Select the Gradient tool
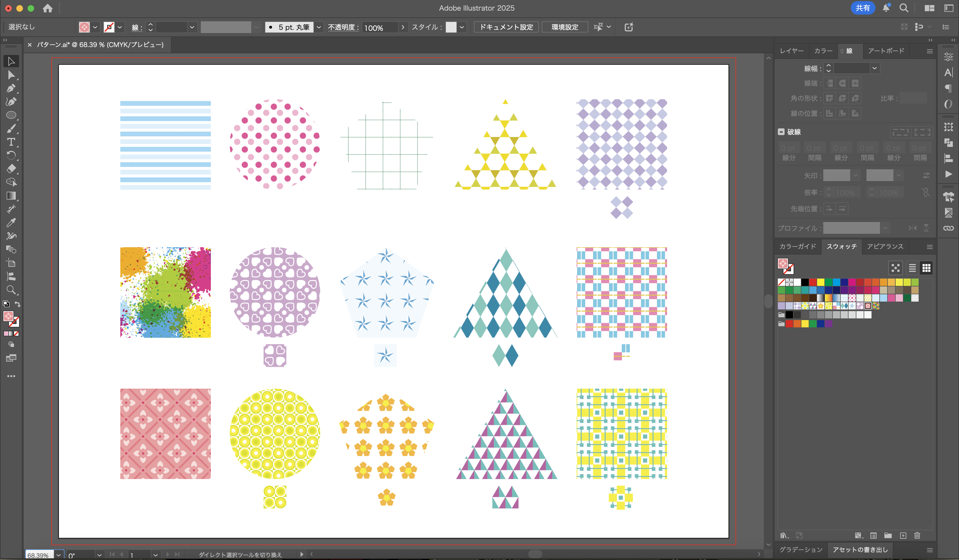The image size is (959, 560). click(x=11, y=196)
